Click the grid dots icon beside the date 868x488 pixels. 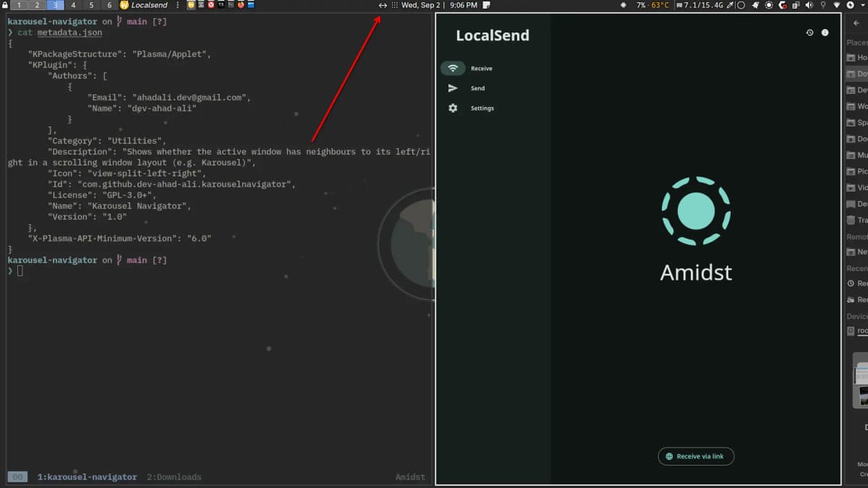click(394, 5)
